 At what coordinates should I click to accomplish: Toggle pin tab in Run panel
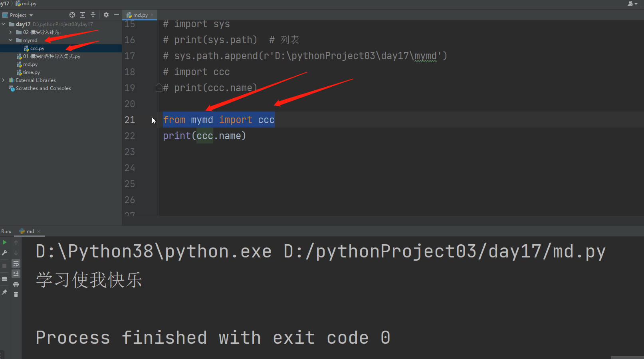point(4,293)
